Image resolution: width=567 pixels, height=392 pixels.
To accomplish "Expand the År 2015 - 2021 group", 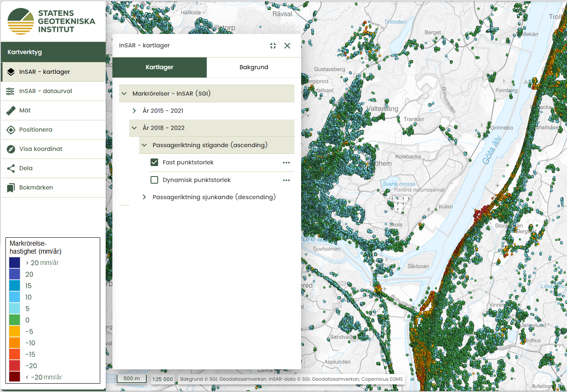I will click(x=134, y=111).
